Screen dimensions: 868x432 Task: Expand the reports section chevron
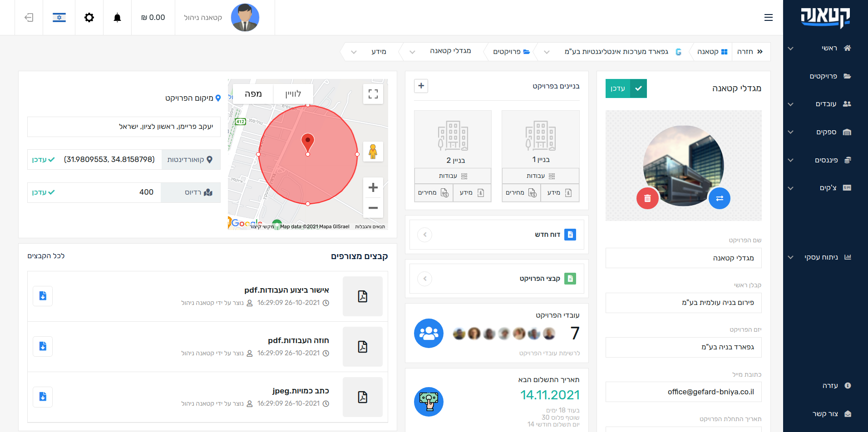click(x=425, y=235)
